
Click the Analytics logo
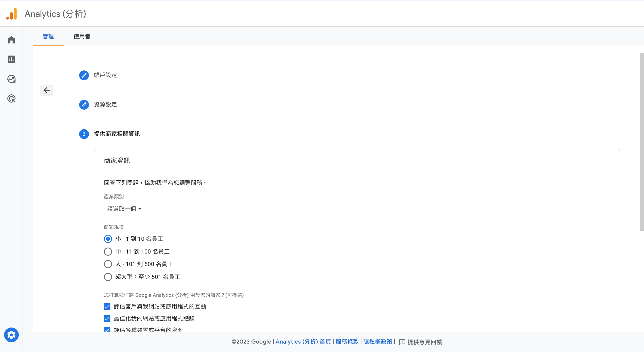pos(12,14)
